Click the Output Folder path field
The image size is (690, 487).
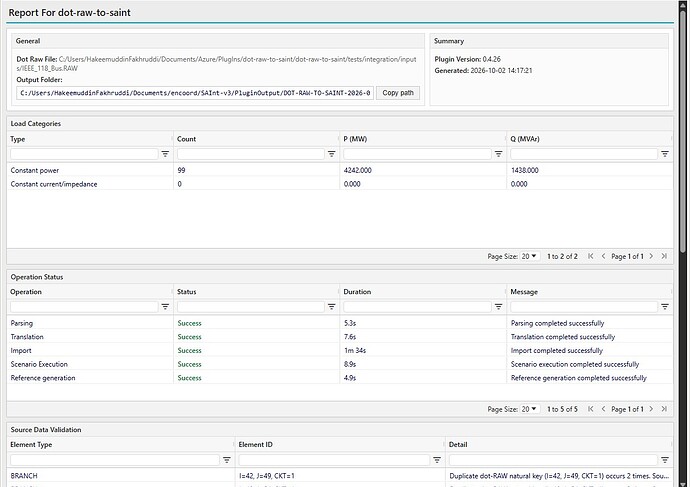(x=195, y=93)
